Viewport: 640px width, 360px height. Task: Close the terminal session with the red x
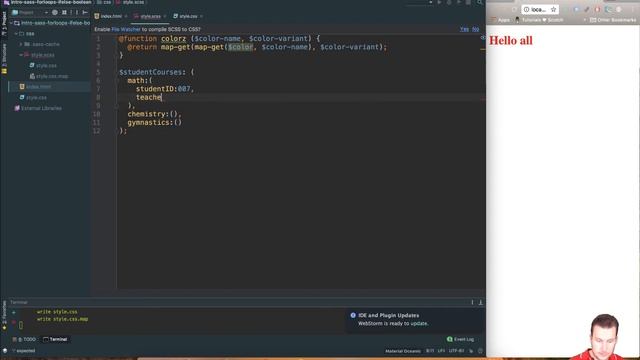coord(13,322)
